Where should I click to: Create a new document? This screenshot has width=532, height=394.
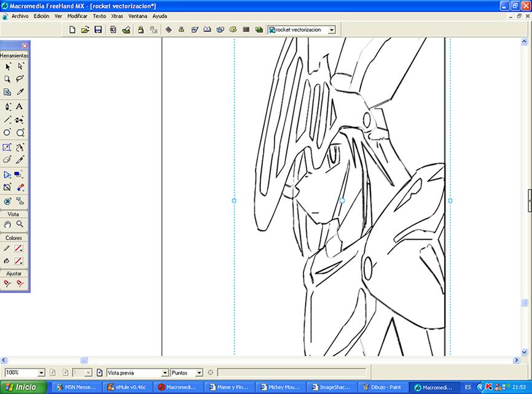tap(72, 30)
